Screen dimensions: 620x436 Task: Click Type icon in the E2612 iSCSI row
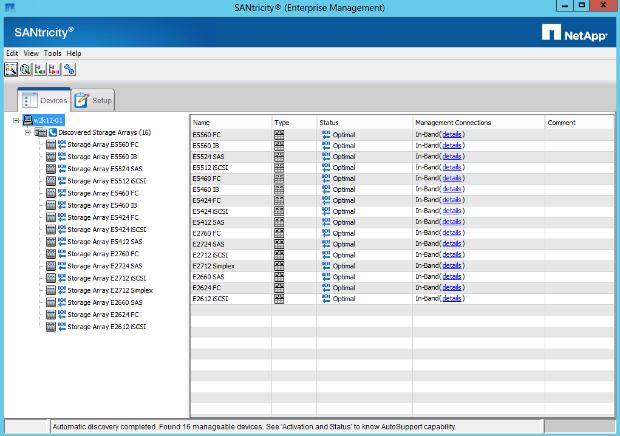click(x=279, y=299)
